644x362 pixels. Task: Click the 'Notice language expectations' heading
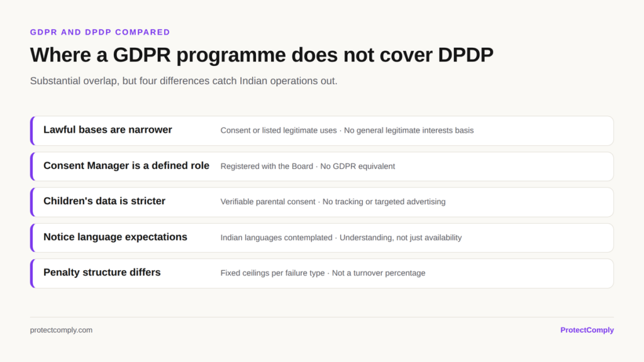[x=116, y=237]
